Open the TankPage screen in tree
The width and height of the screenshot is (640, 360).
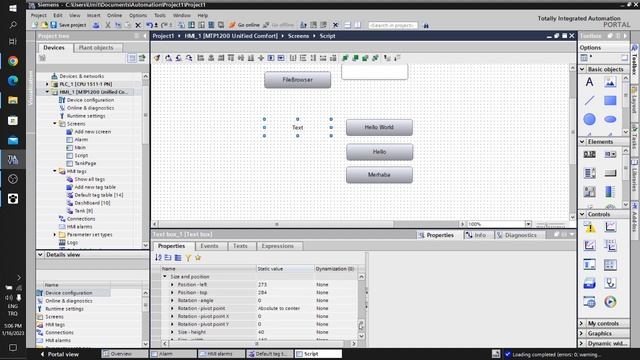[x=85, y=163]
